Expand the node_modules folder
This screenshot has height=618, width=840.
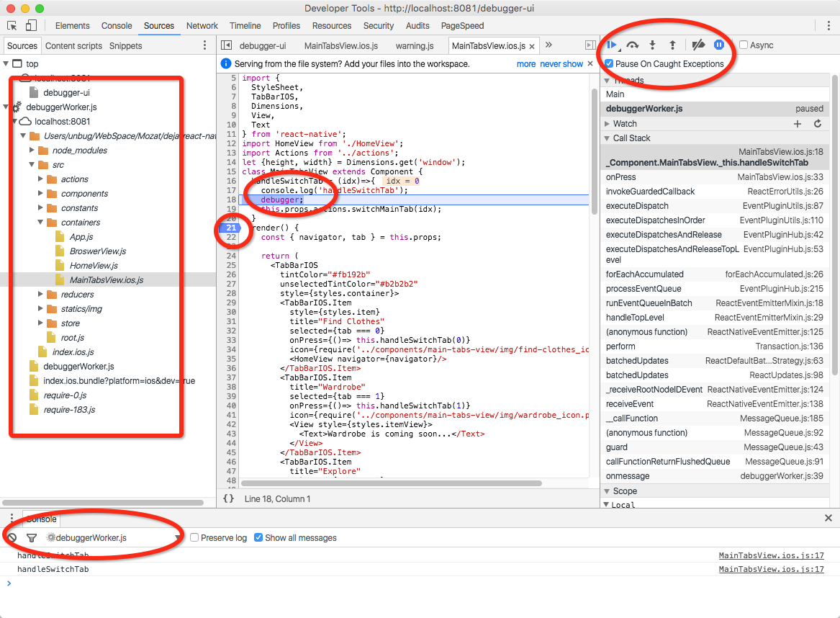tap(32, 150)
